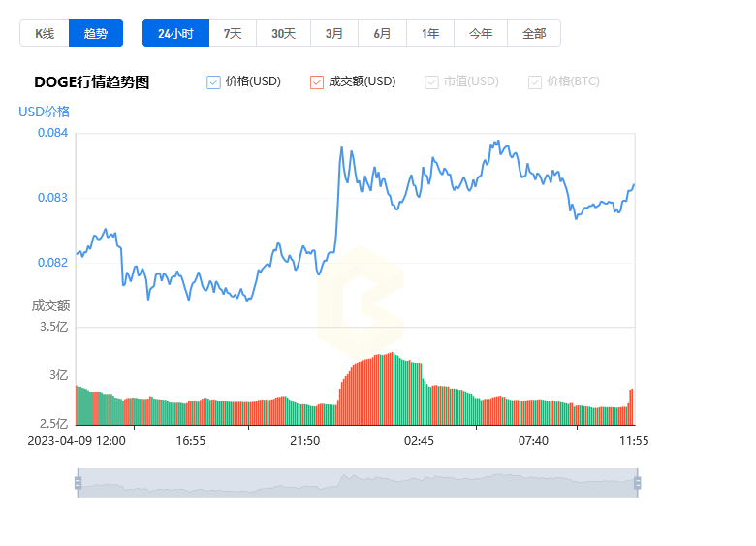The height and width of the screenshot is (546, 756).
Task: View the 今年 year-to-date range
Action: [481, 33]
